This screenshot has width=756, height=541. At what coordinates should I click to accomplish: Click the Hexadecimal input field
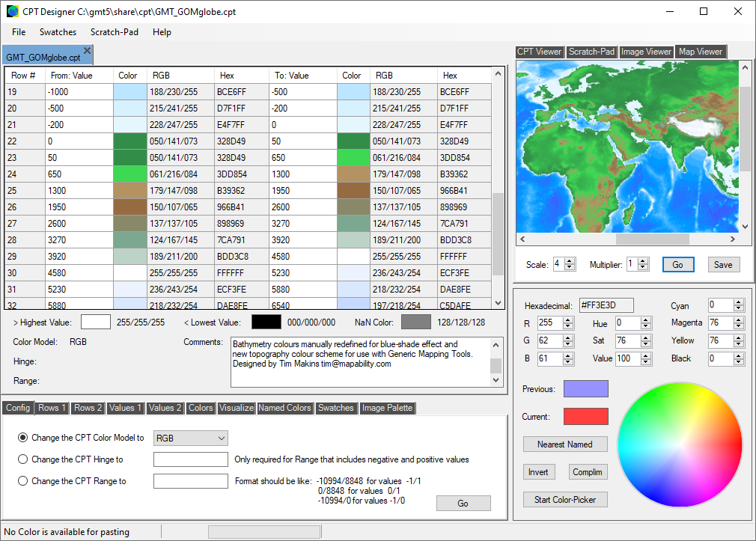(606, 305)
